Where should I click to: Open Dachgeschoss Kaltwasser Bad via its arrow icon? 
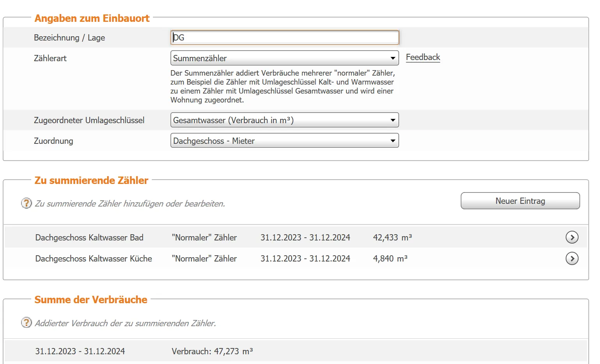(572, 237)
